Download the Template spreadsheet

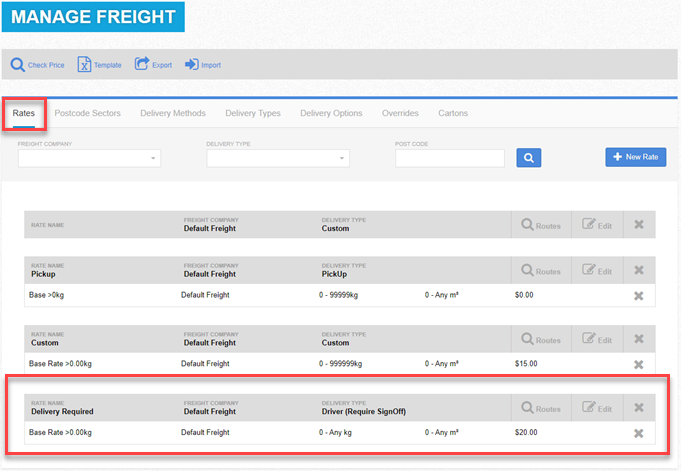pos(99,65)
